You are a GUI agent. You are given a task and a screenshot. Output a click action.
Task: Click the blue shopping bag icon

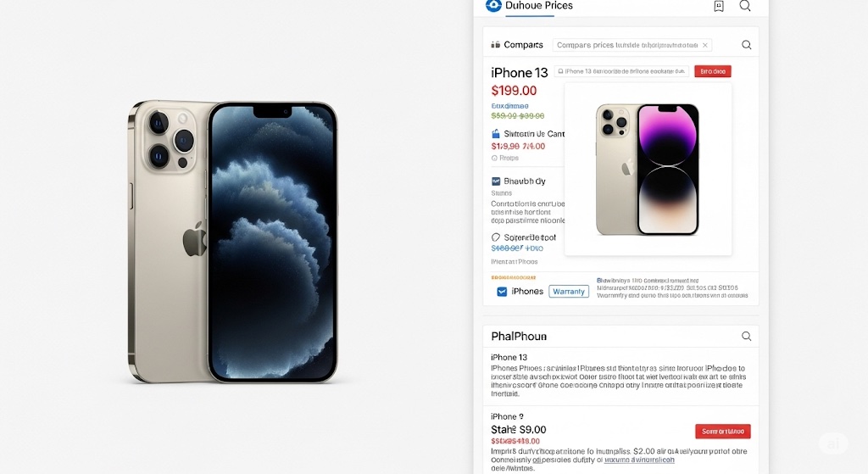(x=496, y=133)
